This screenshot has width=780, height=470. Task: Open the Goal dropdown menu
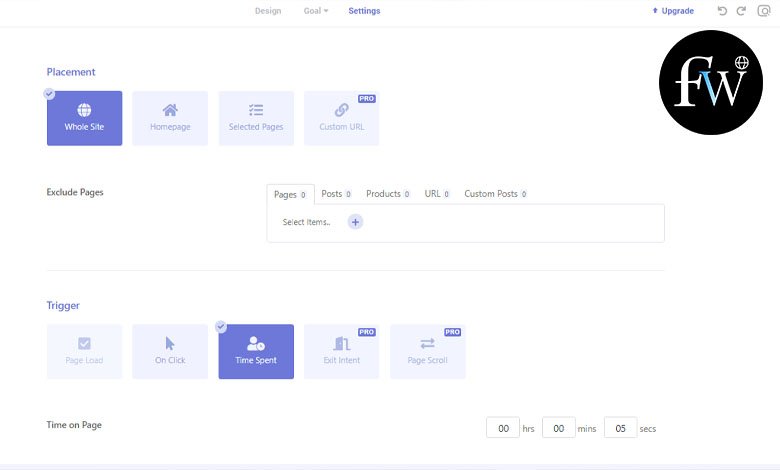(x=316, y=11)
